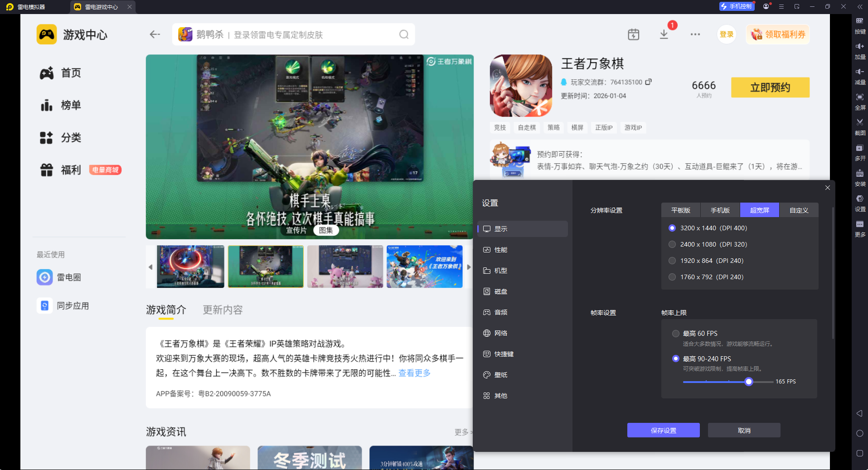The image size is (868, 470).
Task: Close the settings dialog
Action: tap(828, 188)
